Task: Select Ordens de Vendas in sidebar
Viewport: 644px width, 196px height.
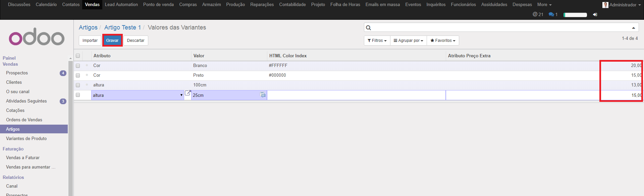Action: pyautogui.click(x=24, y=120)
